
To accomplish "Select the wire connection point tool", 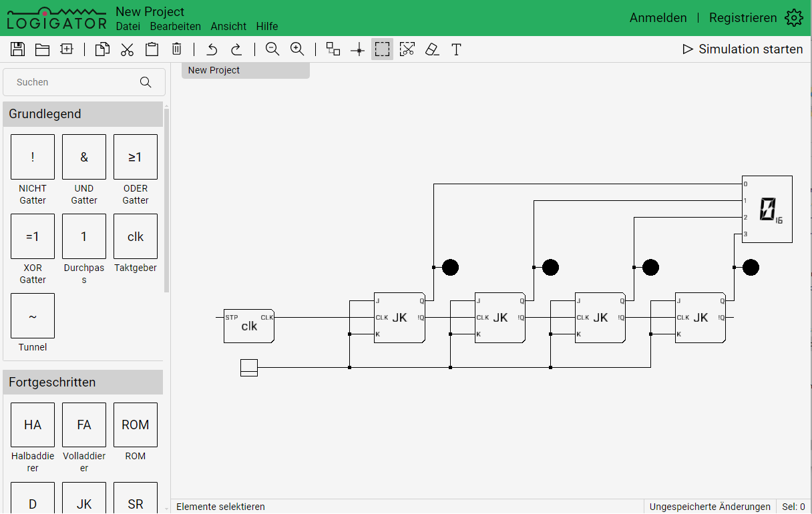I will pyautogui.click(x=358, y=49).
